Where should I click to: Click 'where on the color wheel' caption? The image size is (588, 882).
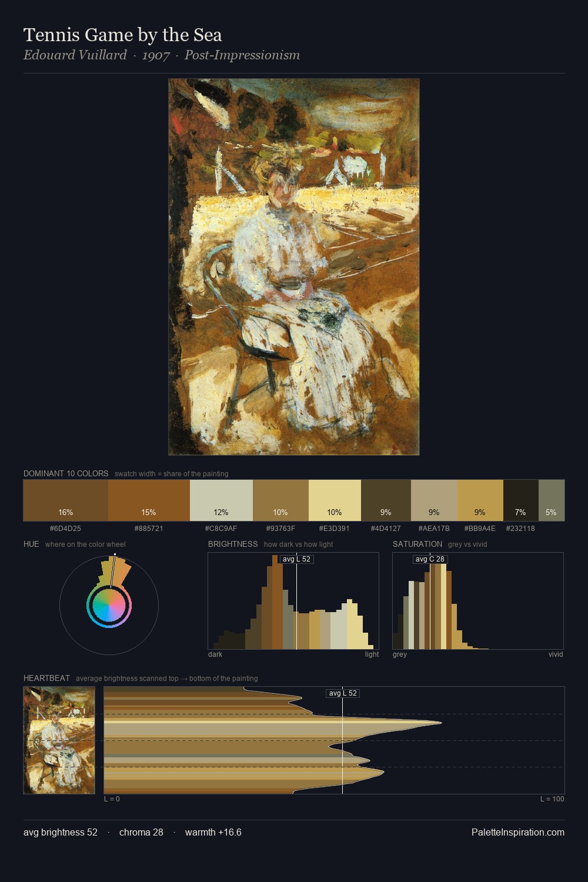point(85,544)
